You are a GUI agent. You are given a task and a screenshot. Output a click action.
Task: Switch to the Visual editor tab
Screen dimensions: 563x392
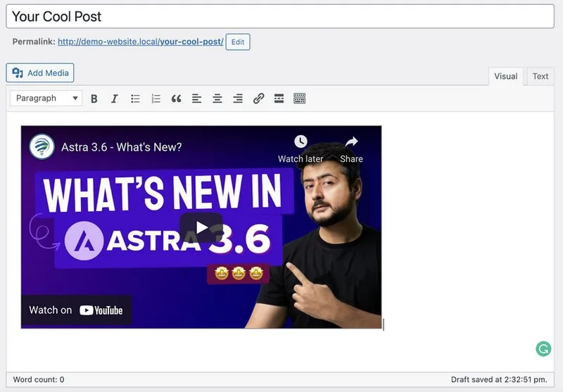pyautogui.click(x=505, y=76)
